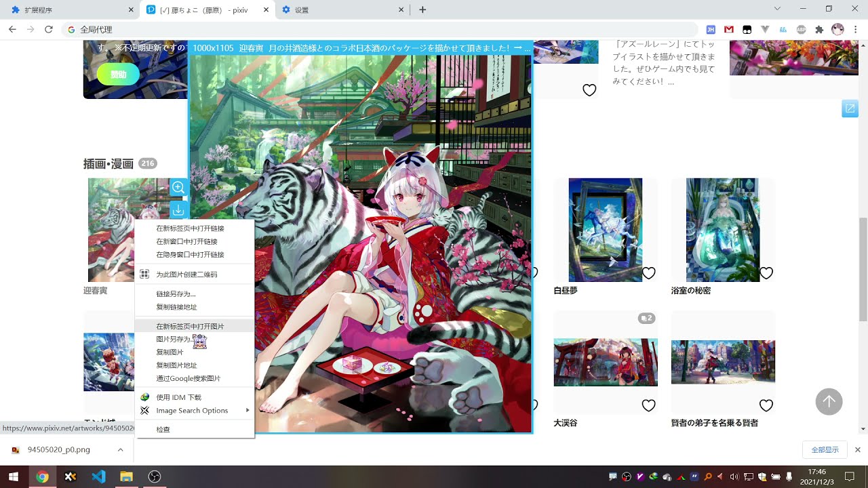Click the 浴室の秘密 title link
868x488 pixels.
point(691,291)
